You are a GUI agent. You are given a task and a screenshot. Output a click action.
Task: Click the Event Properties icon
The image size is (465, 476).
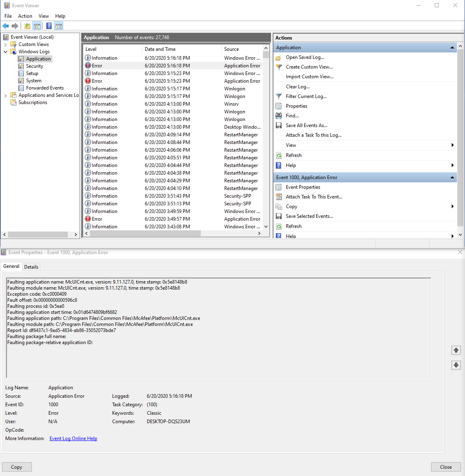(279, 187)
